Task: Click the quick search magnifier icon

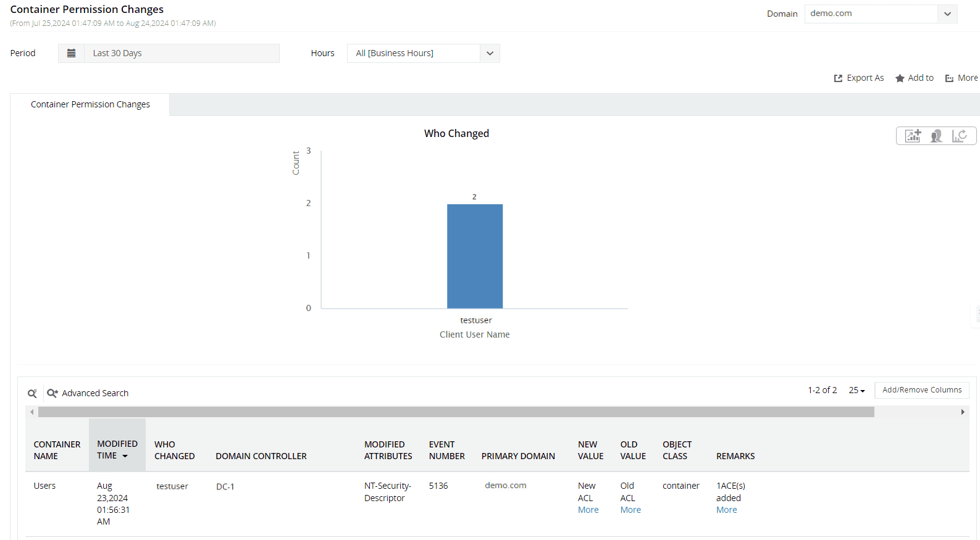Action: tap(32, 393)
